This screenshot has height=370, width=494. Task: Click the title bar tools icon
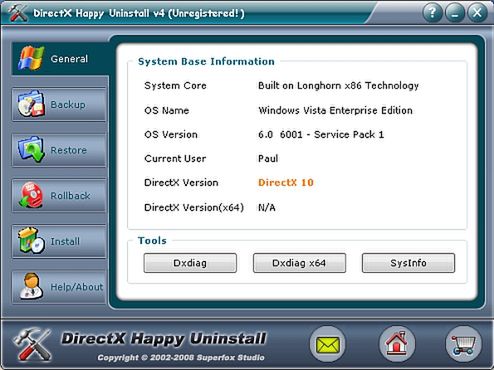coord(18,13)
